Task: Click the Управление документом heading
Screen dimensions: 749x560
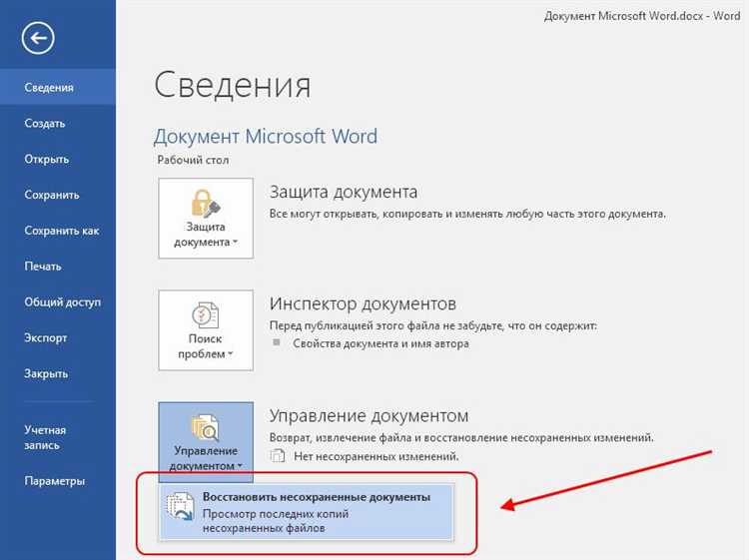Action: click(x=370, y=416)
